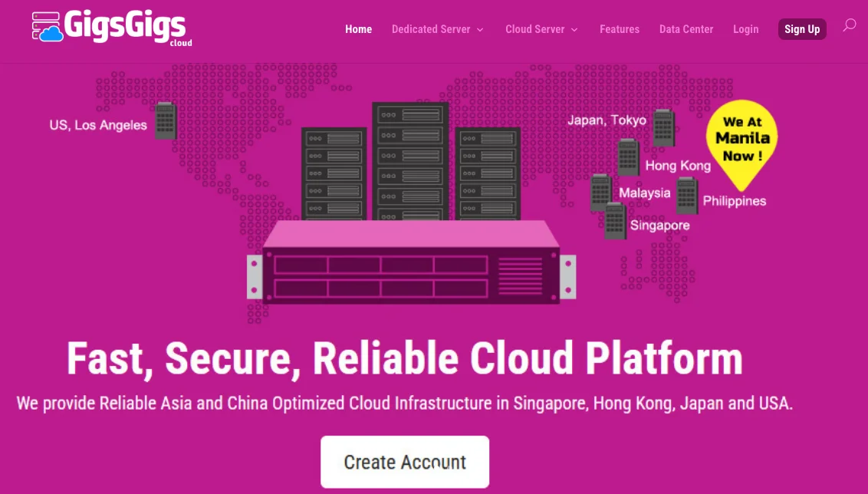This screenshot has height=494, width=868.
Task: Open the Features menu item
Action: (x=620, y=29)
